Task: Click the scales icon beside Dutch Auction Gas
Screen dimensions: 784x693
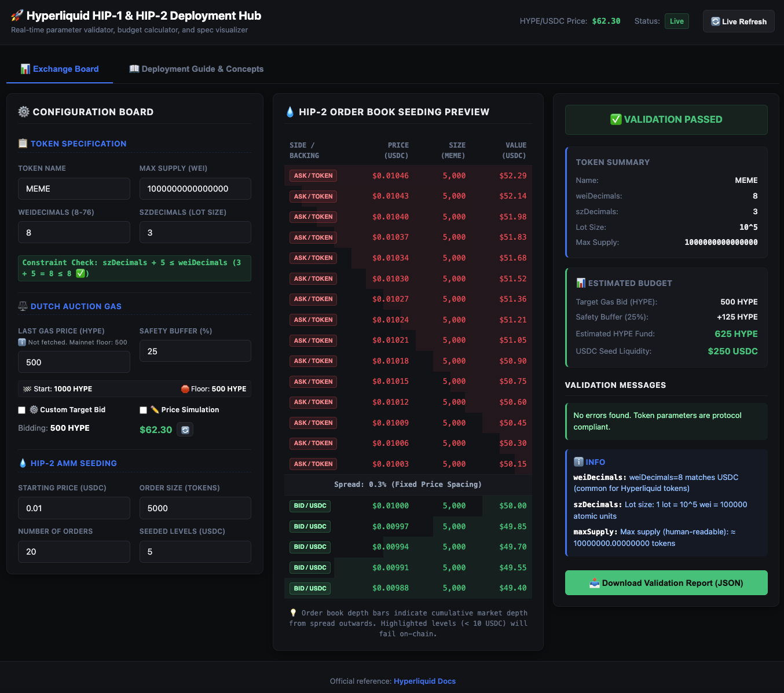Action: click(x=23, y=306)
